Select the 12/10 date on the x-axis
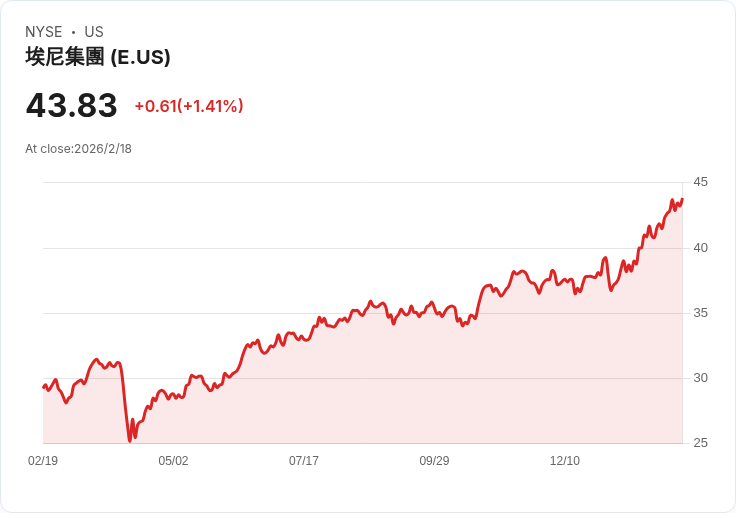Viewport: 736px width, 513px height. pos(565,461)
